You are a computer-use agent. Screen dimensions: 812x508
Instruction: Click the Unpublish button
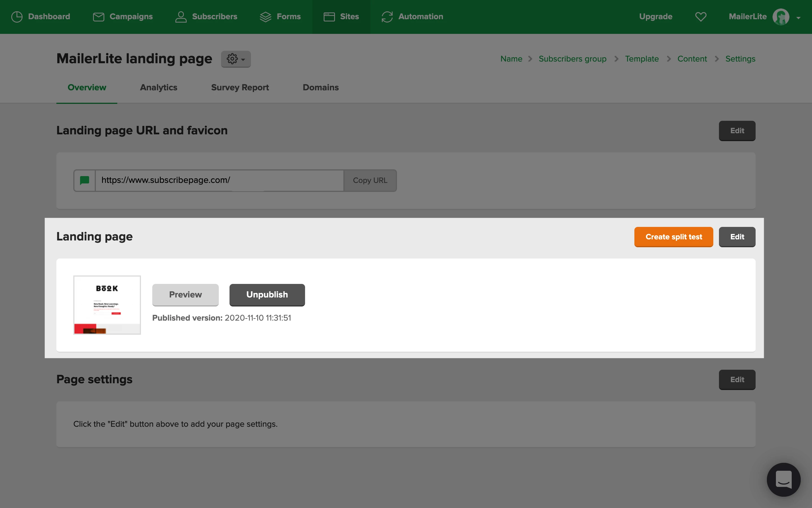[267, 295]
